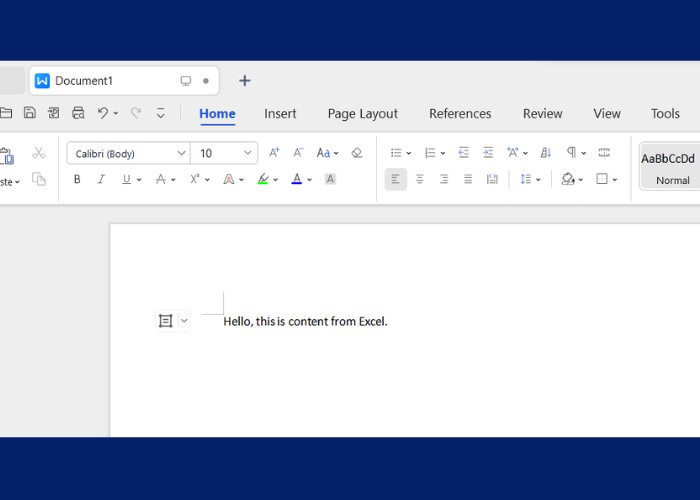Click the Save icon in quick access toolbar

point(30,113)
